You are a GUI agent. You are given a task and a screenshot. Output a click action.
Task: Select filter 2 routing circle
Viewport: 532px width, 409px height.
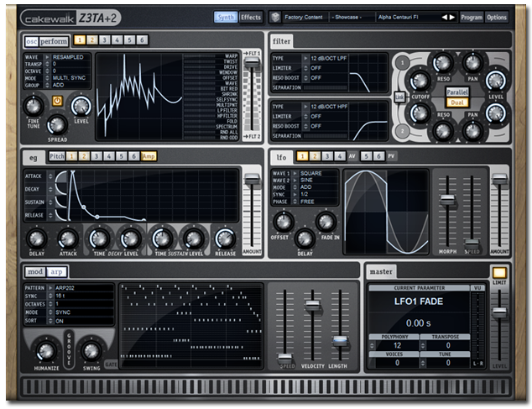pos(403,131)
